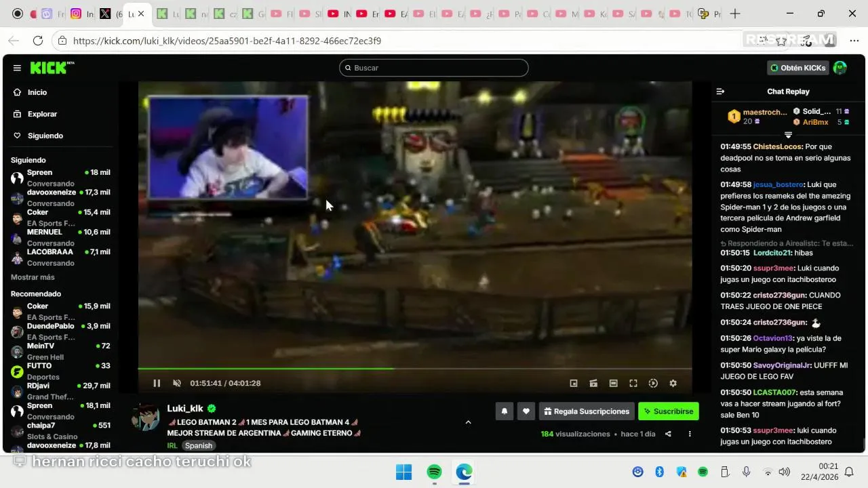This screenshot has width=868, height=488.
Task: Seek on the green video progress bar
Action: 415,369
